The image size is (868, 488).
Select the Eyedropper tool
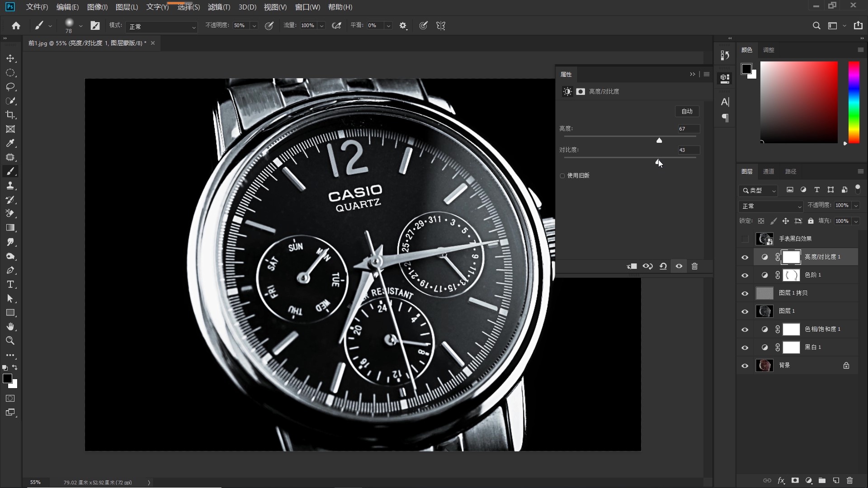pyautogui.click(x=10, y=143)
